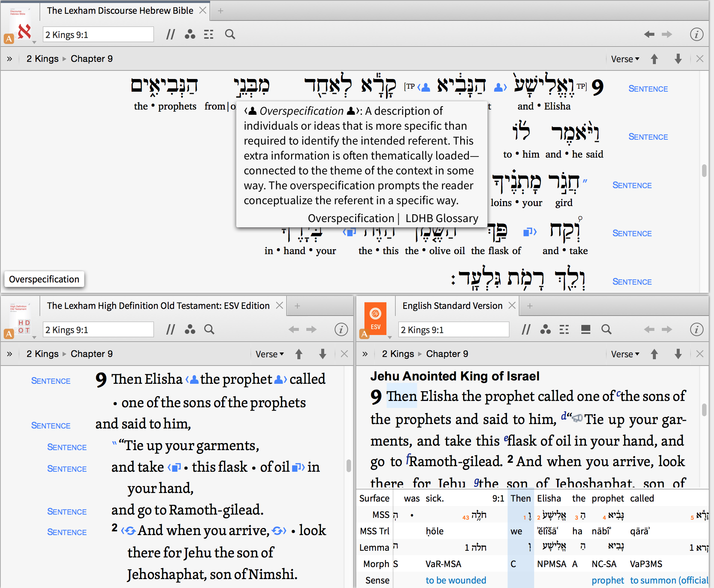This screenshot has width=714, height=588.
Task: Toggle inline interlinear icon in ESV panel
Action: (564, 329)
